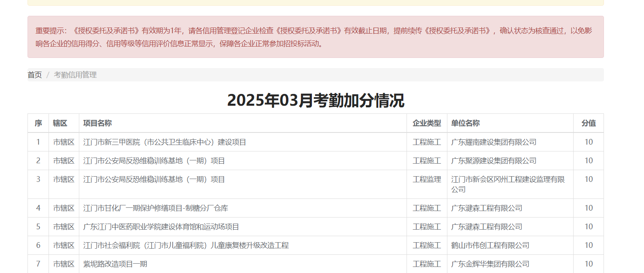
Task: Click 市辖区 cell in row 2
Action: [x=64, y=161]
